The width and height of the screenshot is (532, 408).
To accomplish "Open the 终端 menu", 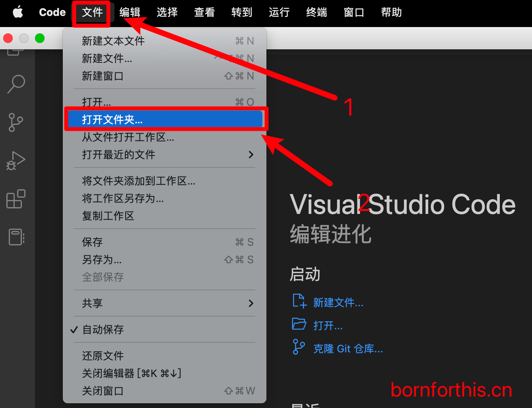I will (316, 12).
